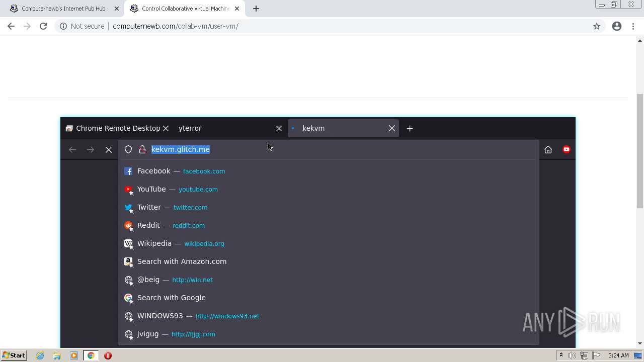Choose the Wikipedia suggestion

(328, 243)
